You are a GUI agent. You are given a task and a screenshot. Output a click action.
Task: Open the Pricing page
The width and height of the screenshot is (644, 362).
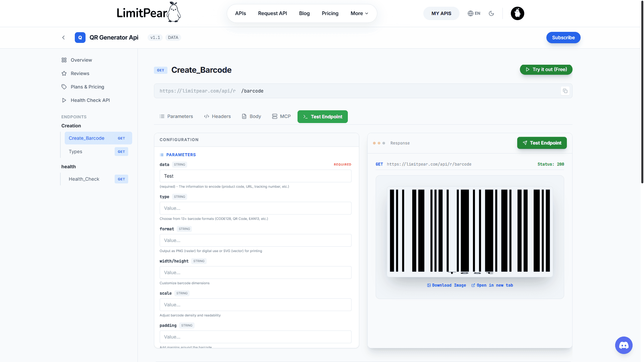[x=330, y=13]
